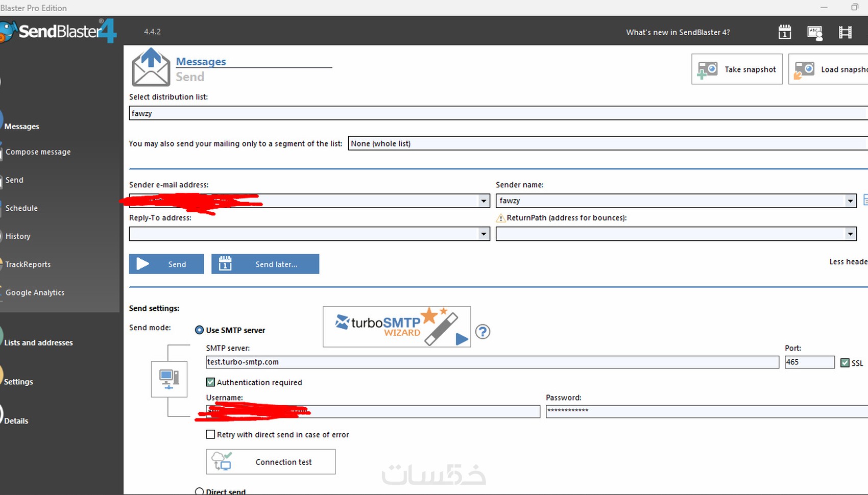Screen dimensions: 868x495
Task: Click the SMTP server input field
Action: (x=492, y=362)
